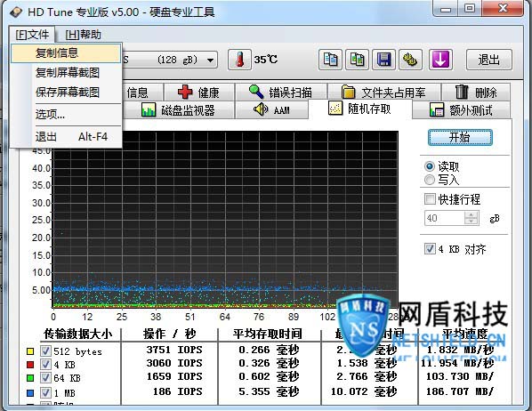Uncheck the 4 KB transfer size checkbox
The image size is (532, 411).
point(45,365)
